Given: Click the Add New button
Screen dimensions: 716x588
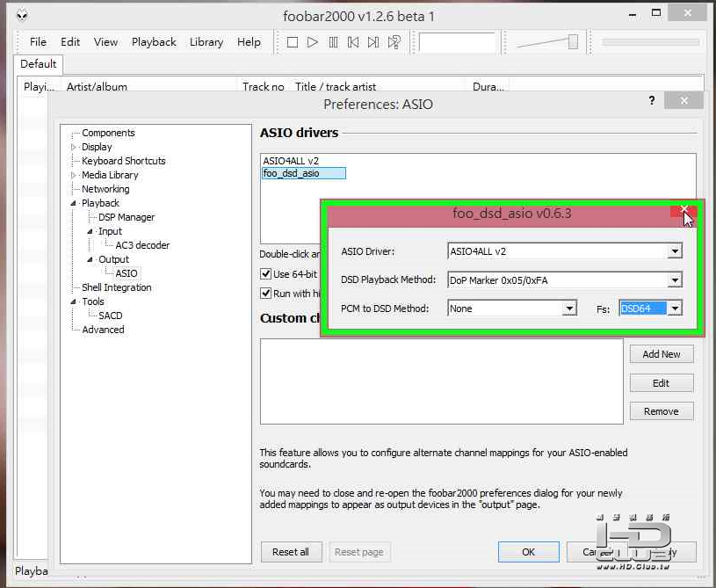Looking at the screenshot, I should (x=662, y=354).
